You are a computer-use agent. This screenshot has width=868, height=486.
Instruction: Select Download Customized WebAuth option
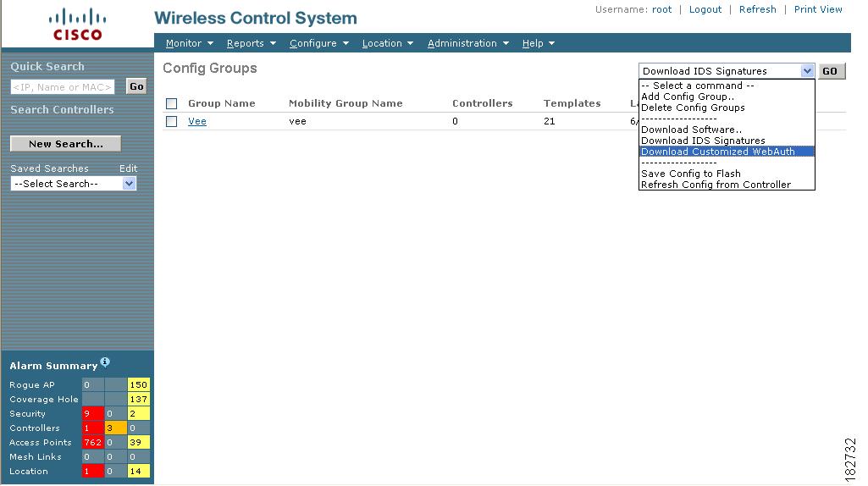[727, 152]
